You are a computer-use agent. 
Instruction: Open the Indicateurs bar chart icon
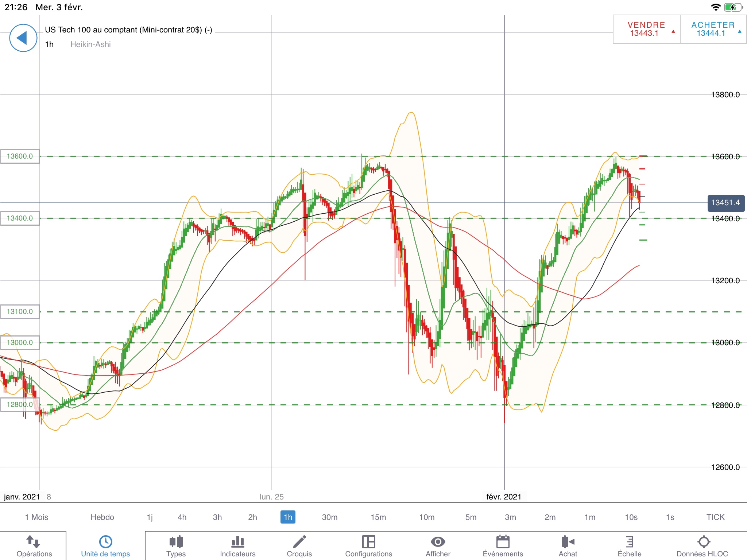237,542
